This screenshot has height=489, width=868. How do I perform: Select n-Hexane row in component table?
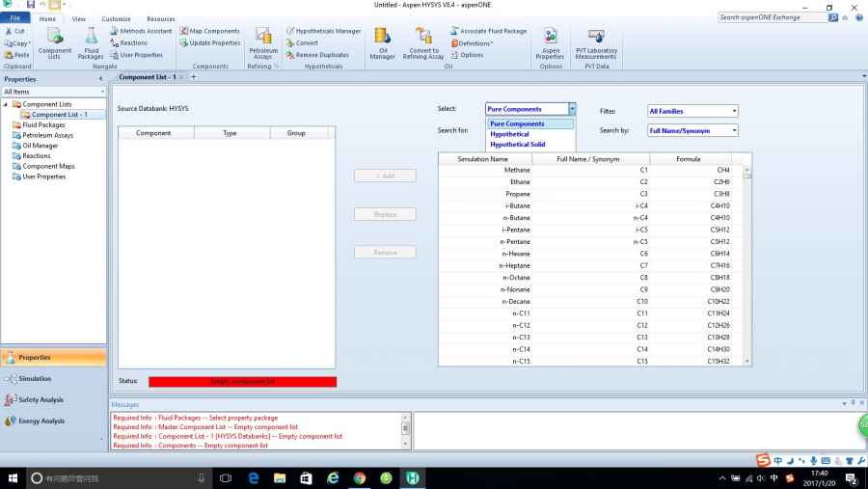tap(590, 254)
